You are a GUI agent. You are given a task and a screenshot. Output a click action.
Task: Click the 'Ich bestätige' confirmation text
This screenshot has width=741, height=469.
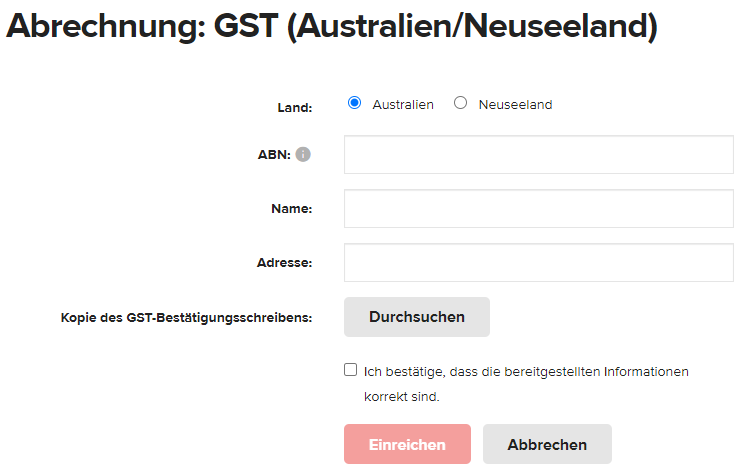pos(526,372)
